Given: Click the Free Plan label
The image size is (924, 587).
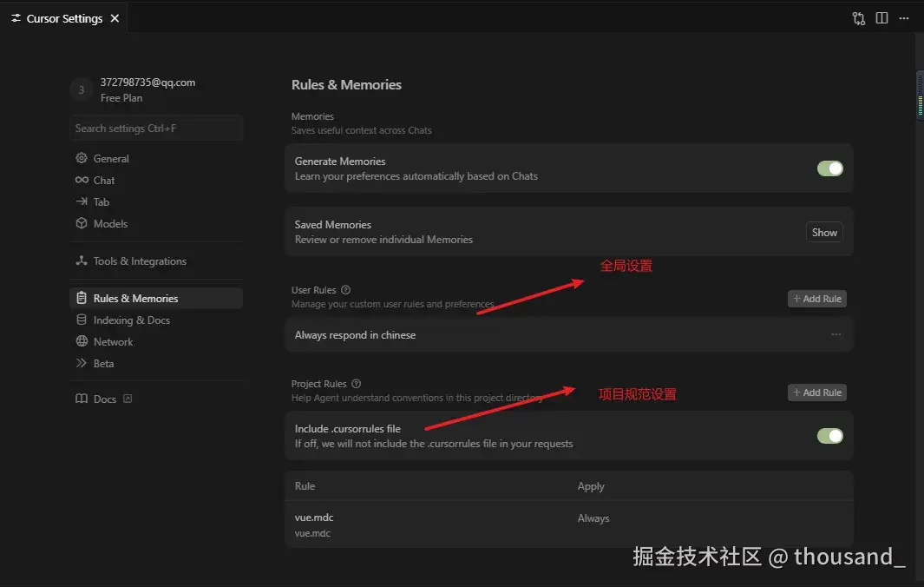Looking at the screenshot, I should [121, 98].
